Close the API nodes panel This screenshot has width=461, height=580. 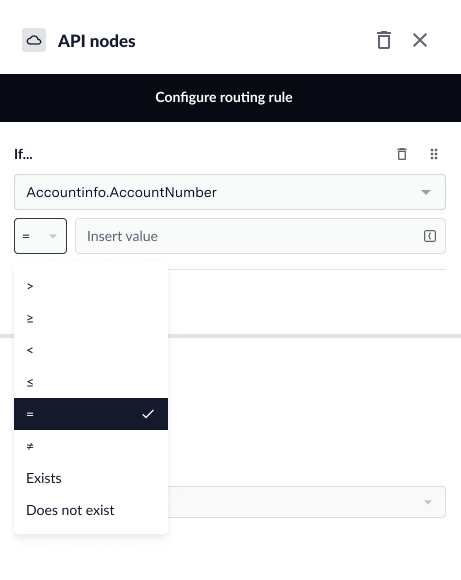pyautogui.click(x=420, y=40)
